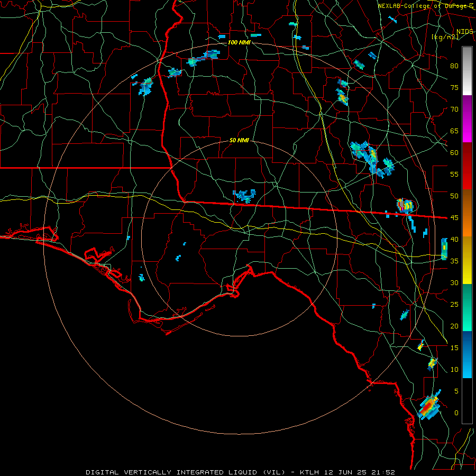Click the blue storm cell just inside the 50 NMI ring

(244, 196)
